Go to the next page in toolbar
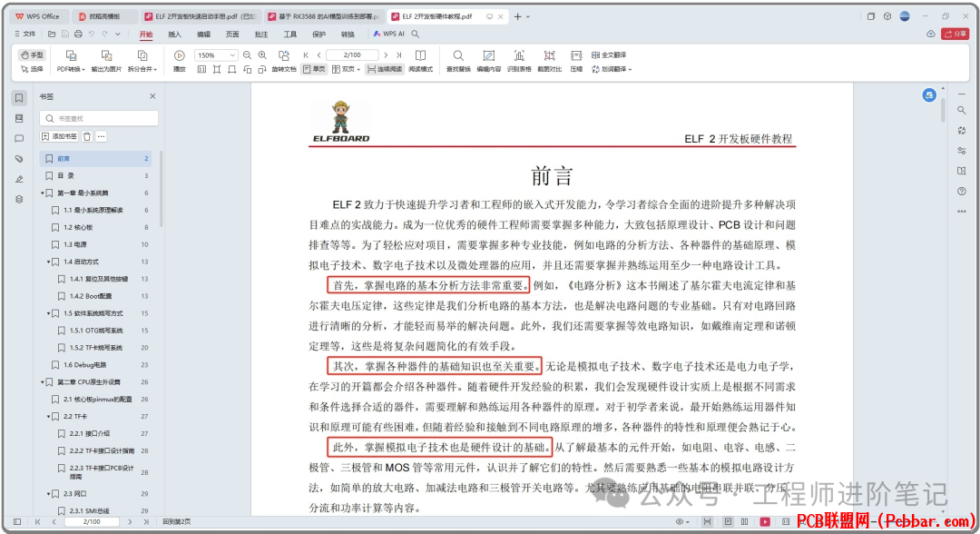The image size is (980, 534). (x=386, y=55)
